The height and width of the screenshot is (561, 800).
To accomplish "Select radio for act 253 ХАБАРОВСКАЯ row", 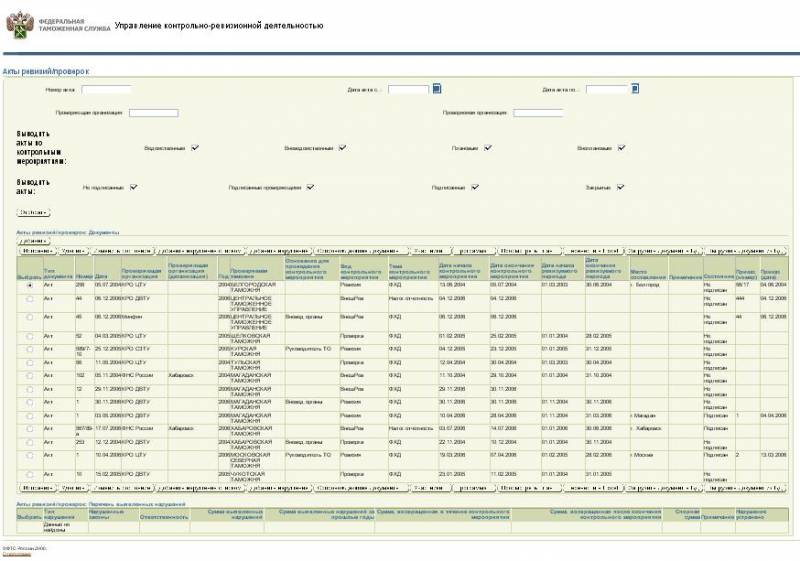I will tap(30, 442).
